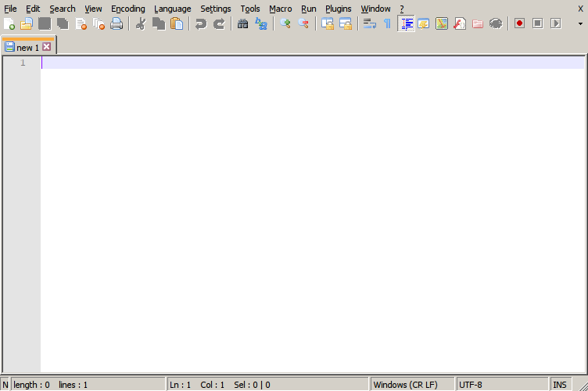Zoom out with the magnifier minus icon
Screen dimensions: 588x391
pyautogui.click(x=303, y=24)
